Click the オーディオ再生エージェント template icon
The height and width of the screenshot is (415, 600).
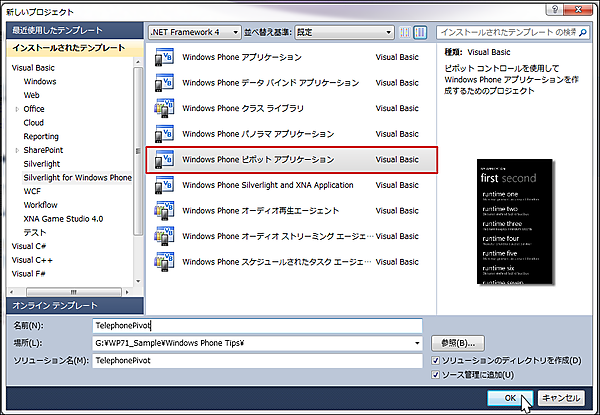point(164,211)
